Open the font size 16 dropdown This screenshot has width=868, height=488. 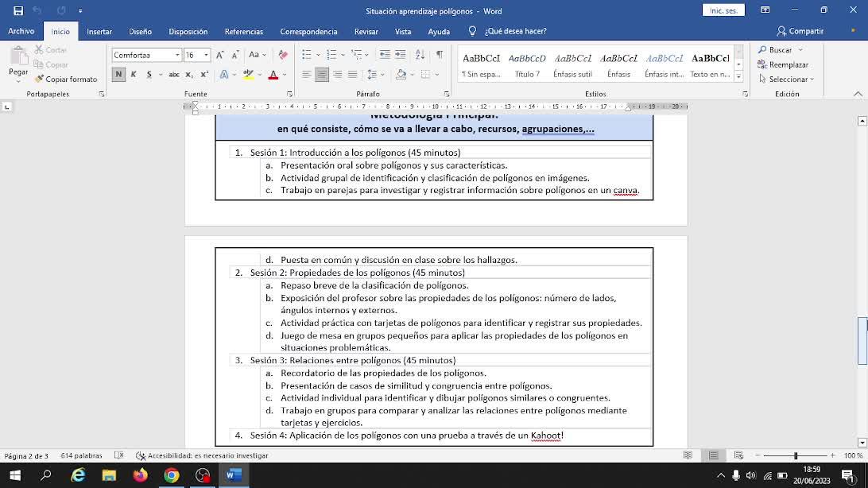click(x=206, y=55)
